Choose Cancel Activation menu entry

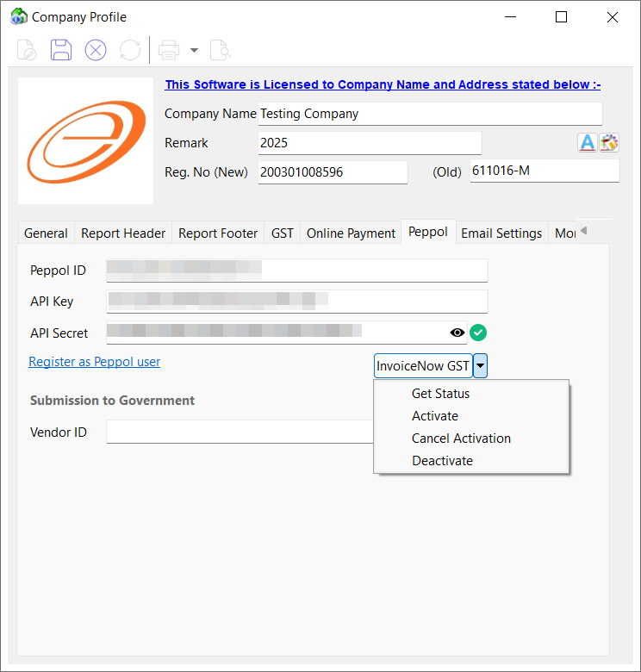coord(461,439)
